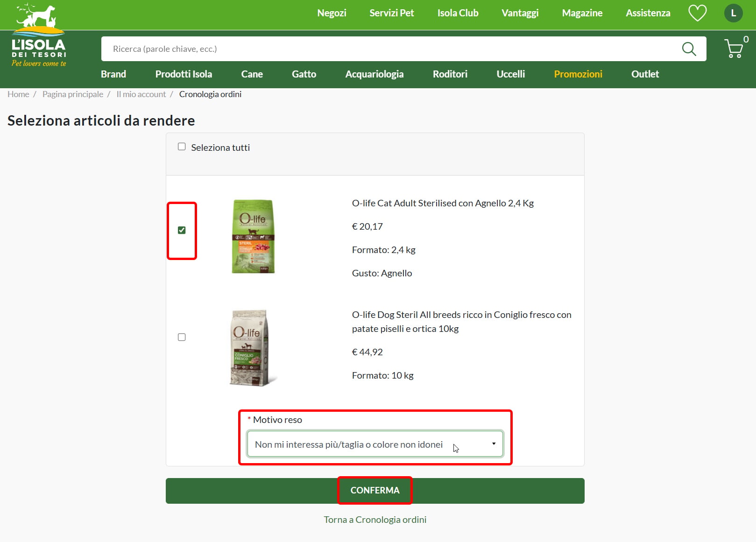Image resolution: width=756 pixels, height=542 pixels.
Task: Click the price "€ 44,92"
Action: click(x=367, y=352)
